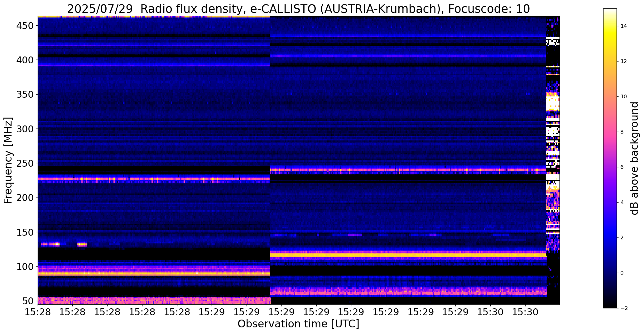
Task: Select the 100 tick on the frequency axis
Action: [x=25, y=267]
